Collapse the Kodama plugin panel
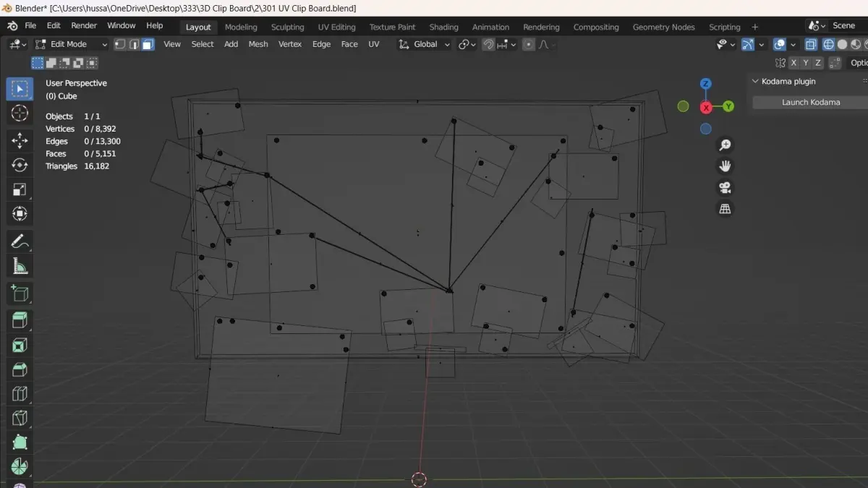 tap(755, 82)
